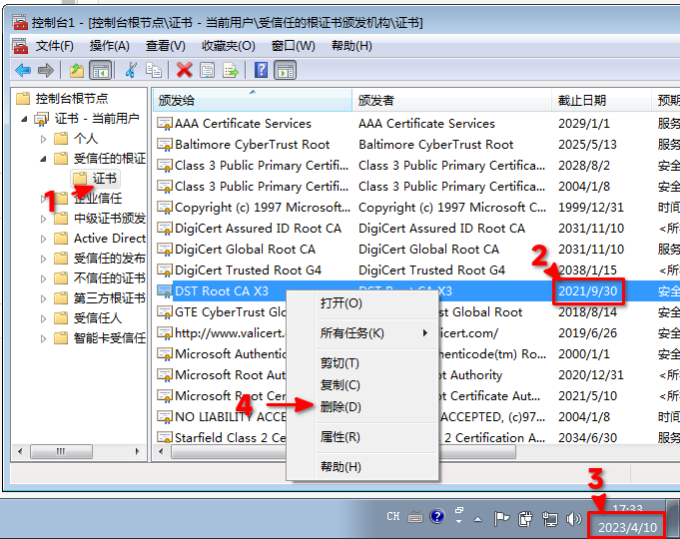
Task: Click the Baltimore CyberTrust Root certificate icon
Action: pos(164,144)
